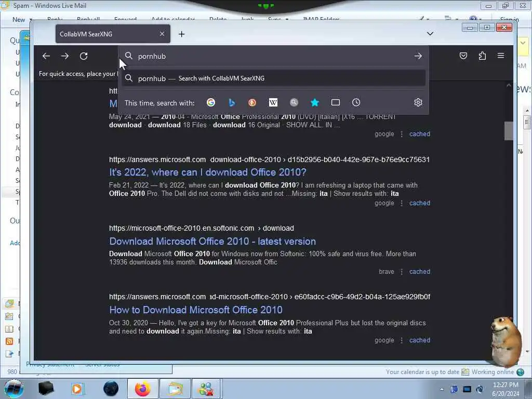
Task: Open the three-dot menu for the It's 2022 result
Action: tap(402, 203)
